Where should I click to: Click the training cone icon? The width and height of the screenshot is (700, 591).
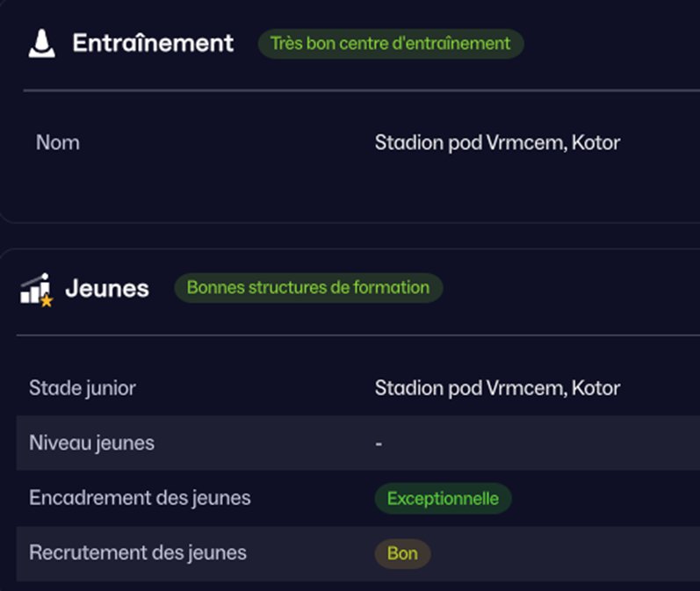point(41,44)
